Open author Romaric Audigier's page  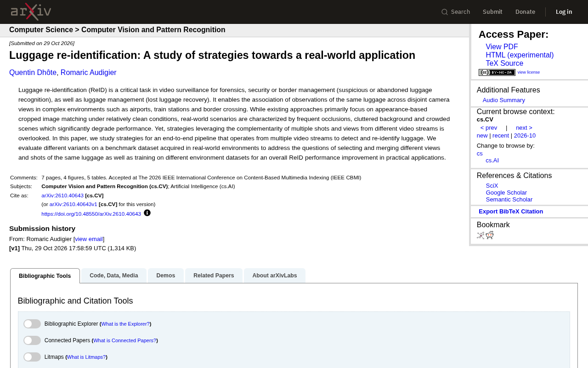click(x=89, y=73)
